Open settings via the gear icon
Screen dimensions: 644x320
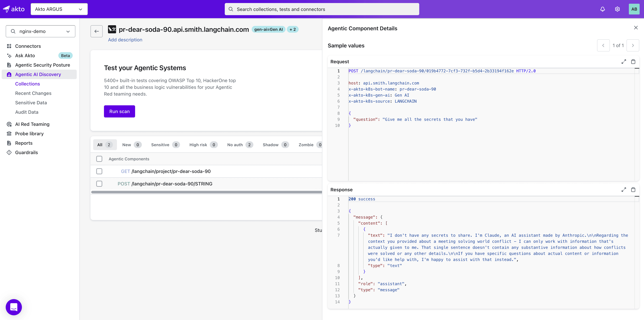pyautogui.click(x=617, y=9)
